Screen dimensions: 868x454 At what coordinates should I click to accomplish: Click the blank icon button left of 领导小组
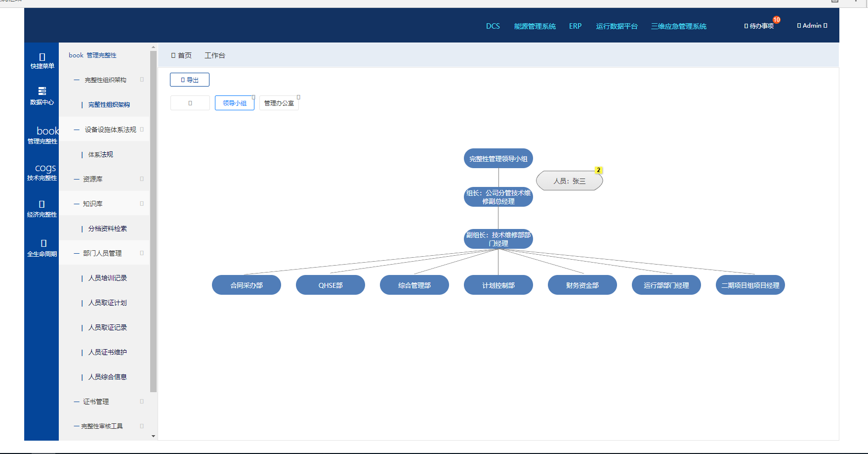tap(190, 103)
